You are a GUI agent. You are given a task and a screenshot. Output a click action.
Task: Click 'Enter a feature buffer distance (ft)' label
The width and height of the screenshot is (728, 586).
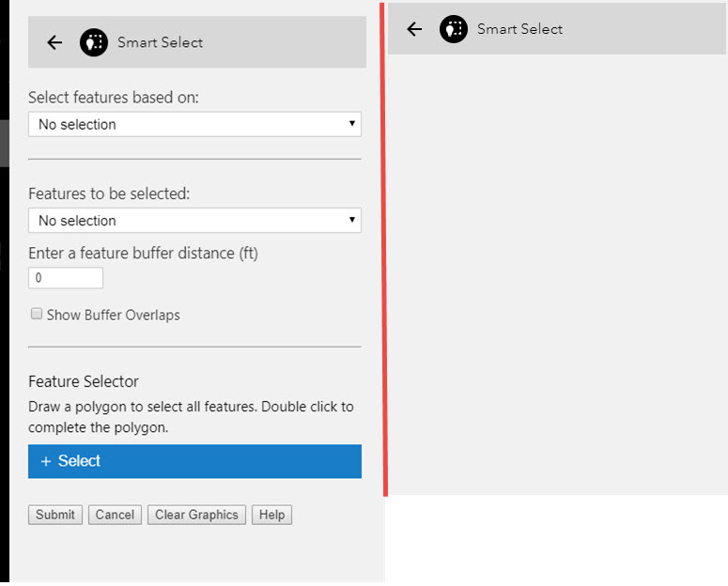143,254
